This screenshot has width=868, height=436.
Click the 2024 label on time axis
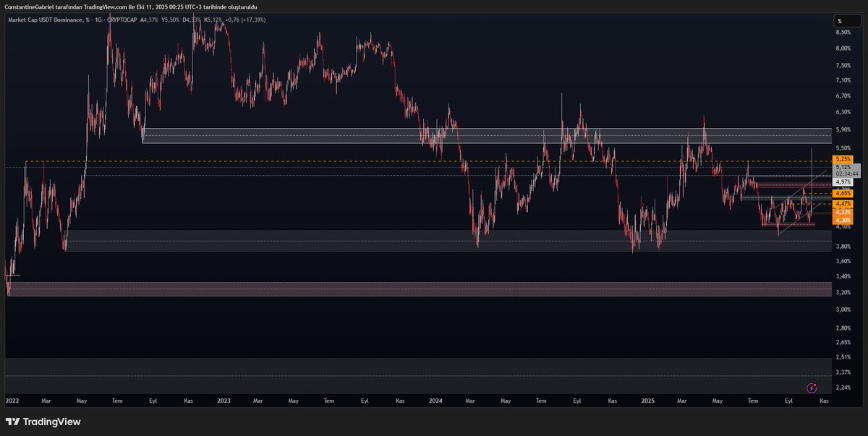435,400
